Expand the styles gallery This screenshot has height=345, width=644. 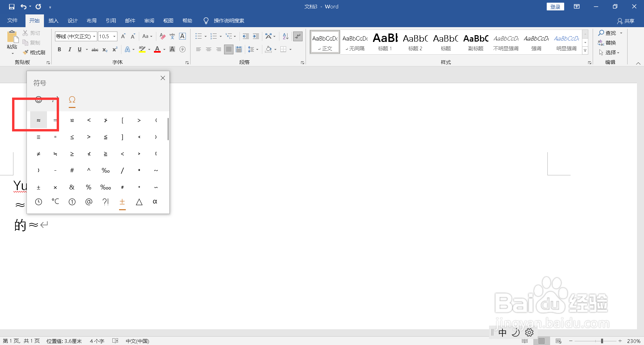click(585, 51)
